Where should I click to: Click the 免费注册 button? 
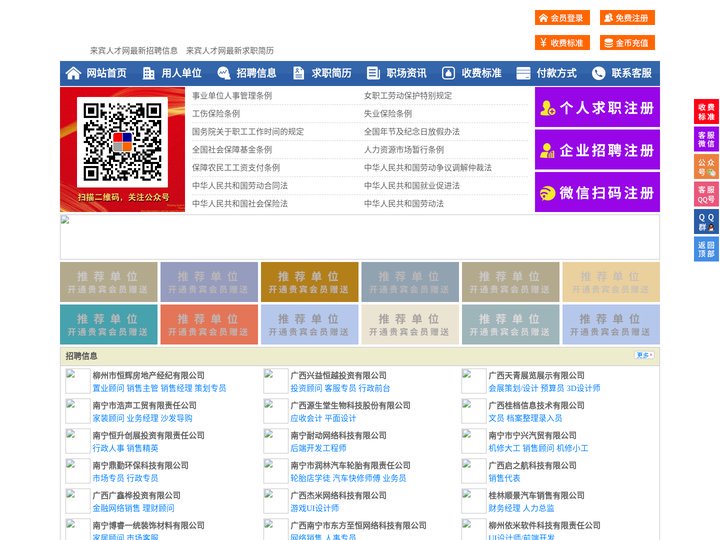click(x=627, y=18)
